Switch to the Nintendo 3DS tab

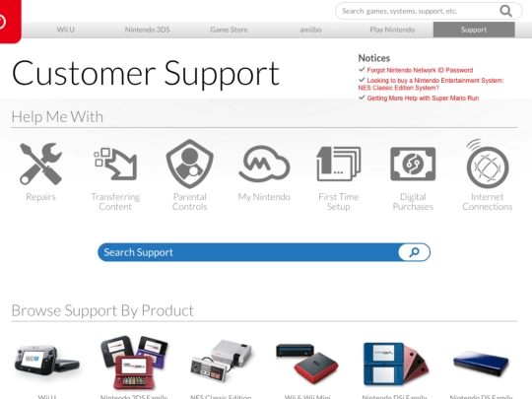[147, 30]
